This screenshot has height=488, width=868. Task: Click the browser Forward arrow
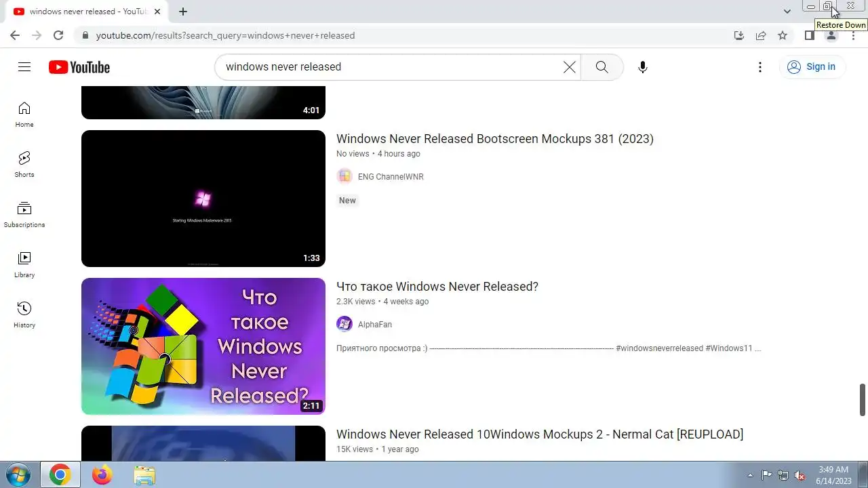(x=37, y=35)
